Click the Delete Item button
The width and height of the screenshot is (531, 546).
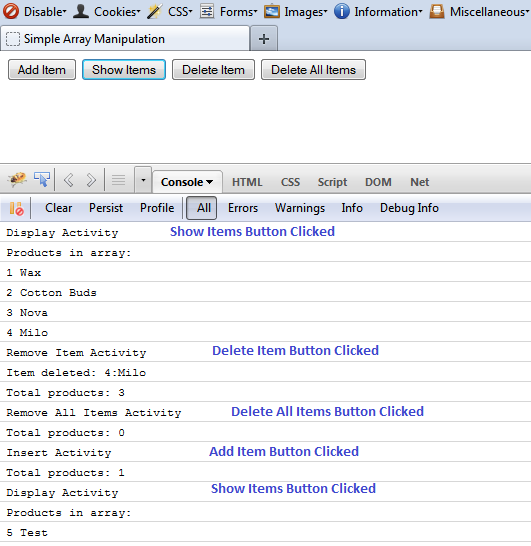coord(213,70)
